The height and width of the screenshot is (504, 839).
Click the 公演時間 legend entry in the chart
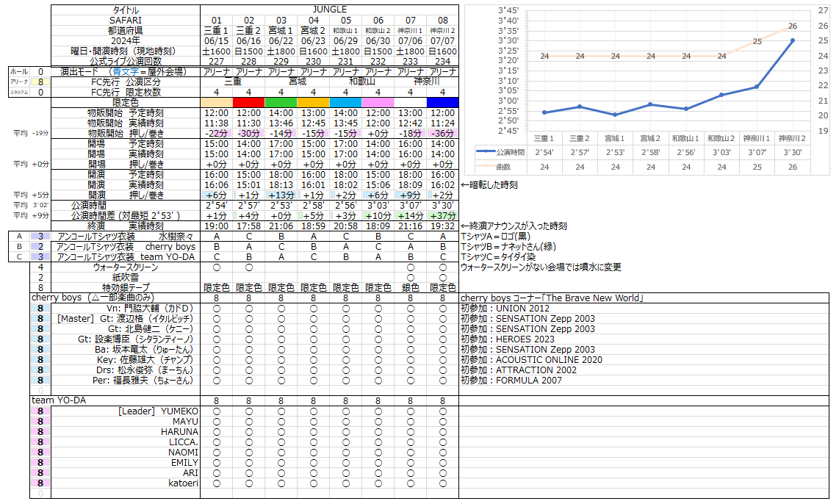(500, 152)
